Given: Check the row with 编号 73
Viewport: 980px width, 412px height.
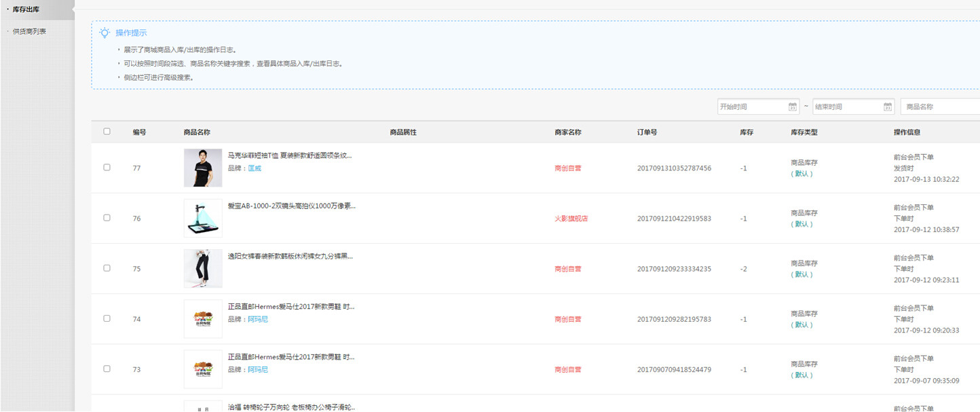Looking at the screenshot, I should [x=107, y=369].
